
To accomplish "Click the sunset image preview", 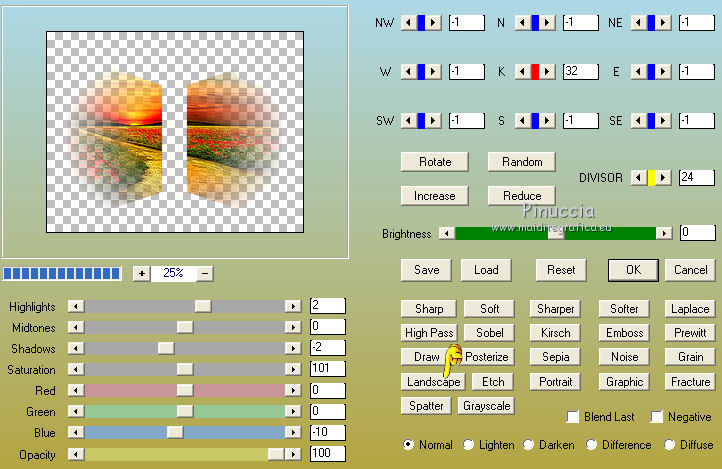I will tap(175, 132).
